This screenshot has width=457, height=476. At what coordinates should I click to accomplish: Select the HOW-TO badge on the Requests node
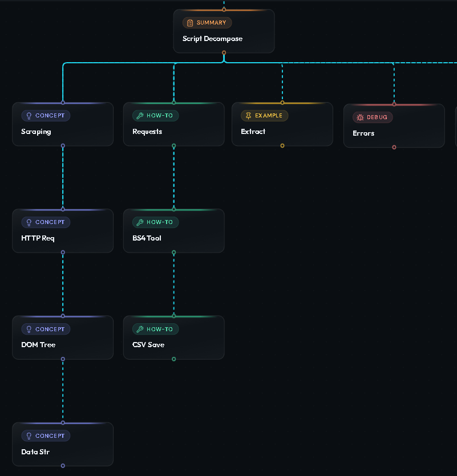(x=155, y=116)
